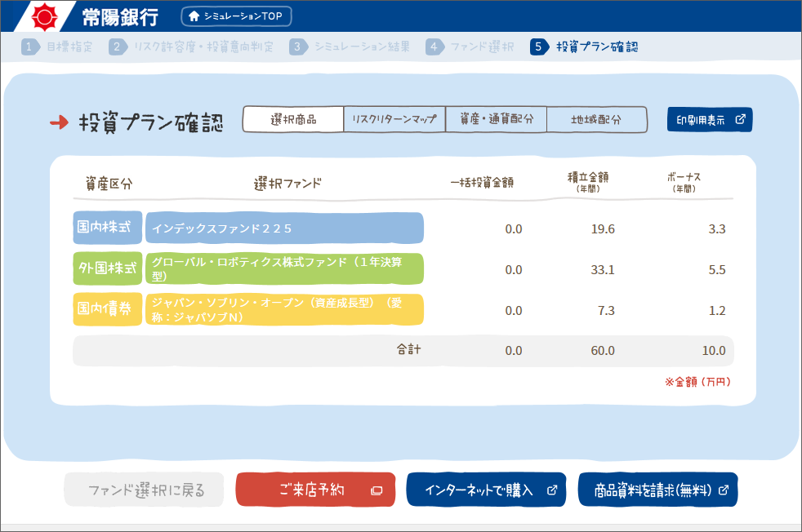Go to step リスク許容度・投資意向判定

203,47
